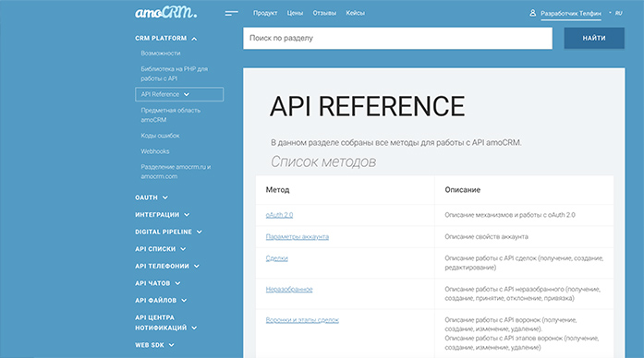Open the amoCRM logo home link
The height and width of the screenshot is (358, 644).
166,13
